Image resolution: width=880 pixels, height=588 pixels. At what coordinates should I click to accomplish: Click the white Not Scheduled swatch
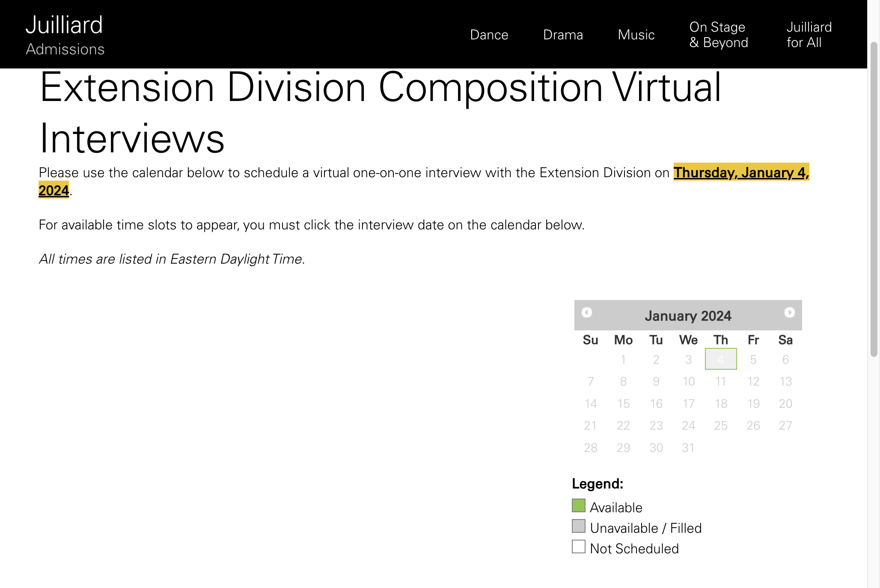coord(579,546)
